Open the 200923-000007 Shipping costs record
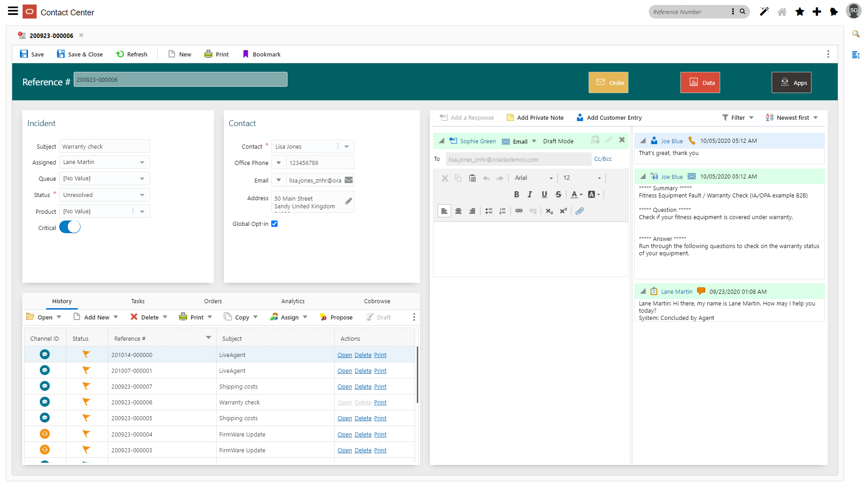This screenshot has height=488, width=868. click(344, 386)
